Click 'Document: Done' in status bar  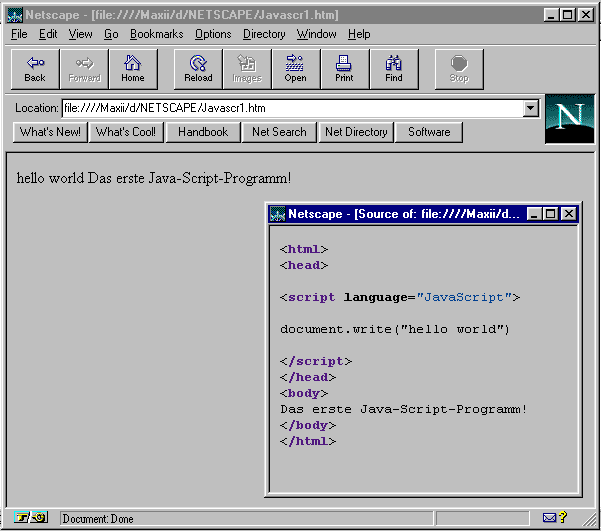pyautogui.click(x=98, y=519)
